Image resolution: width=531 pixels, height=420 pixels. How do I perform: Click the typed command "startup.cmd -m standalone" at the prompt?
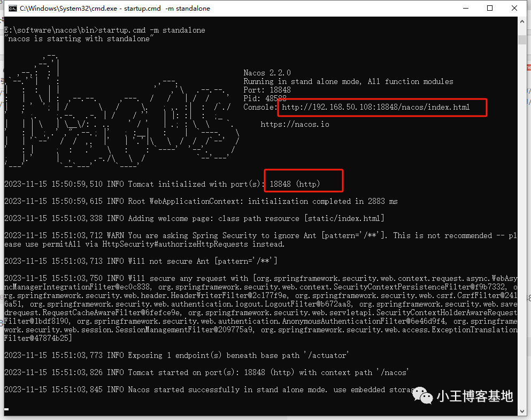tap(152, 30)
